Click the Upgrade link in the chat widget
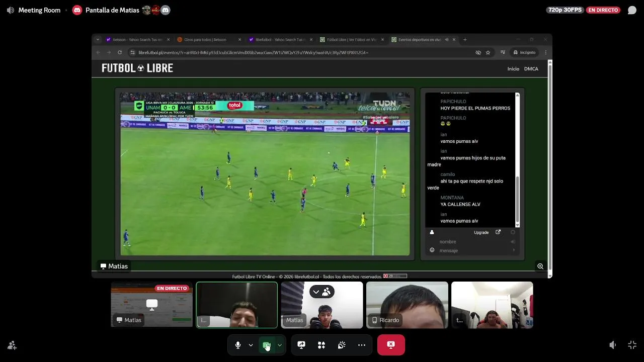Image resolution: width=644 pixels, height=362 pixels. point(481,232)
